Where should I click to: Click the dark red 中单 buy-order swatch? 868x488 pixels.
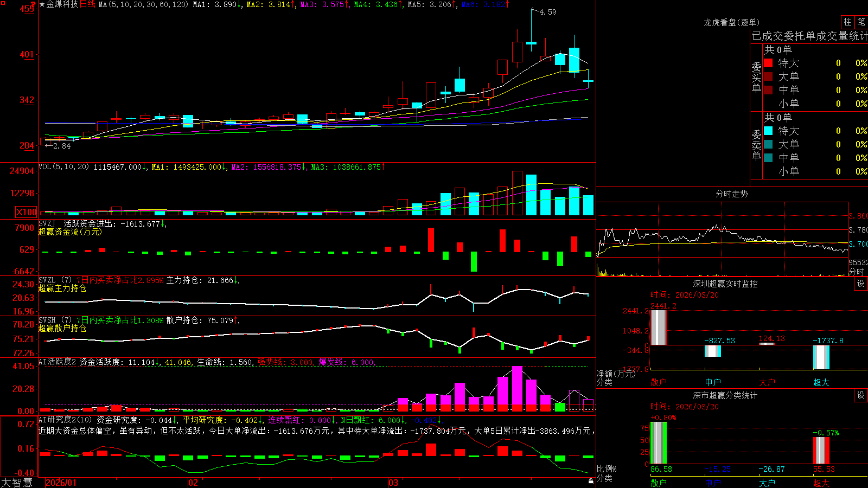[768, 90]
